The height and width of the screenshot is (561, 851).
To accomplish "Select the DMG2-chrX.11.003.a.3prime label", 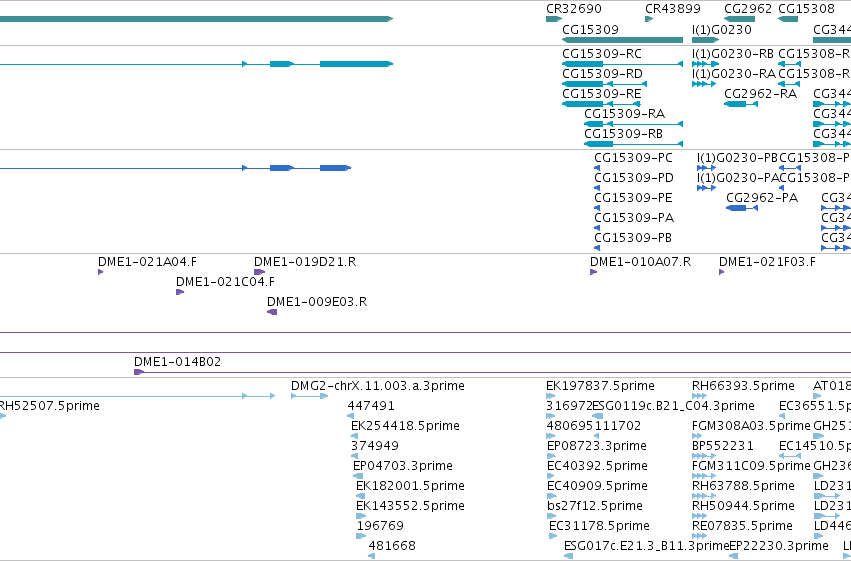I will coord(378,386).
